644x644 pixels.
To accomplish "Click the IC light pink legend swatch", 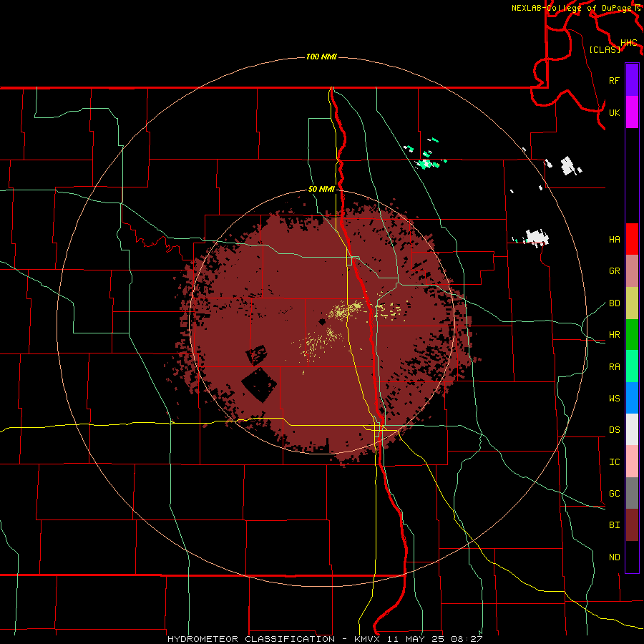I will [632, 462].
